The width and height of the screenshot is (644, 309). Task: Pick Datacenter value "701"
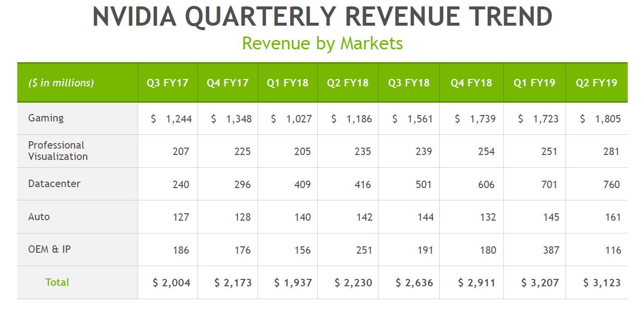pyautogui.click(x=549, y=185)
